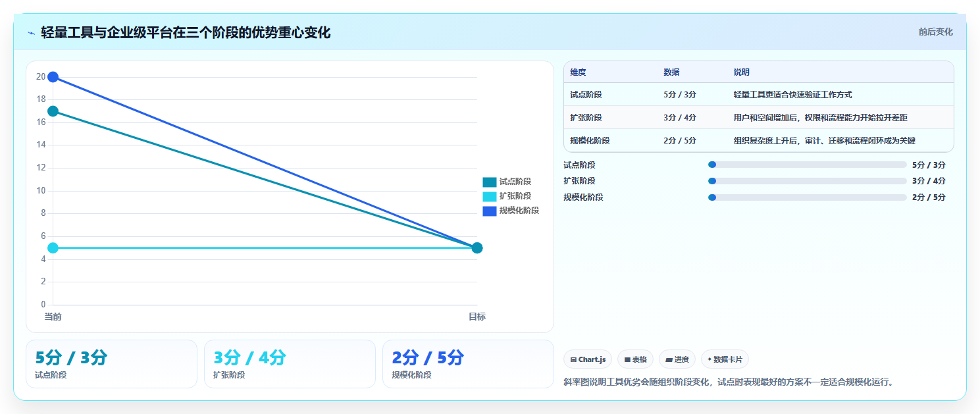Click the cyan data point at 5 on 当前
The width and height of the screenshot is (980, 414).
tap(53, 248)
